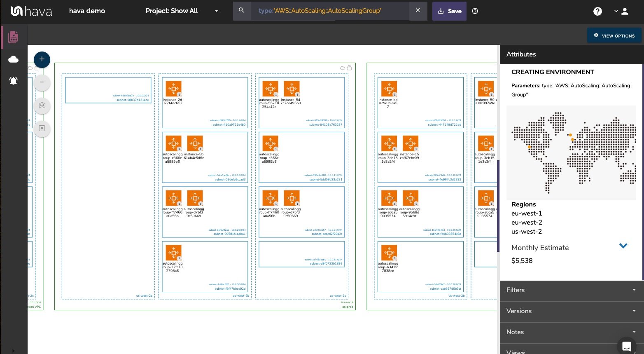Open the environments diagram sidebar icon
644x354 pixels.
(13, 37)
